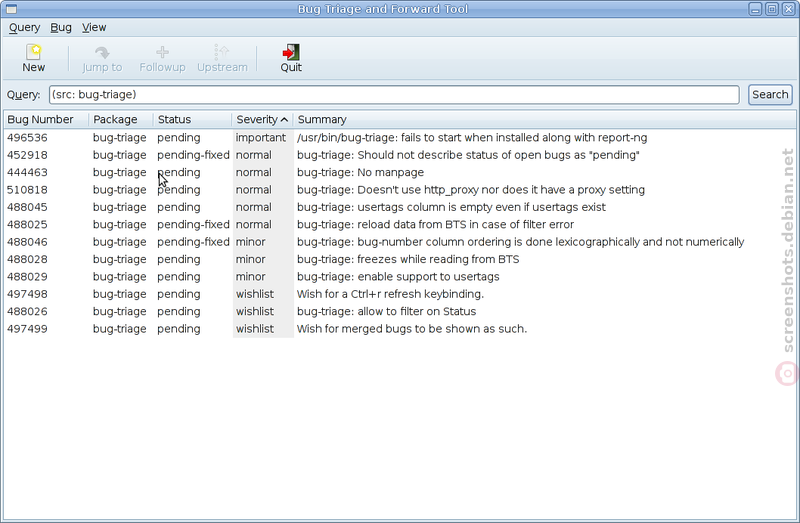The image size is (800, 523).
Task: Click pending-fixed status of bug 488025
Action: coord(193,225)
